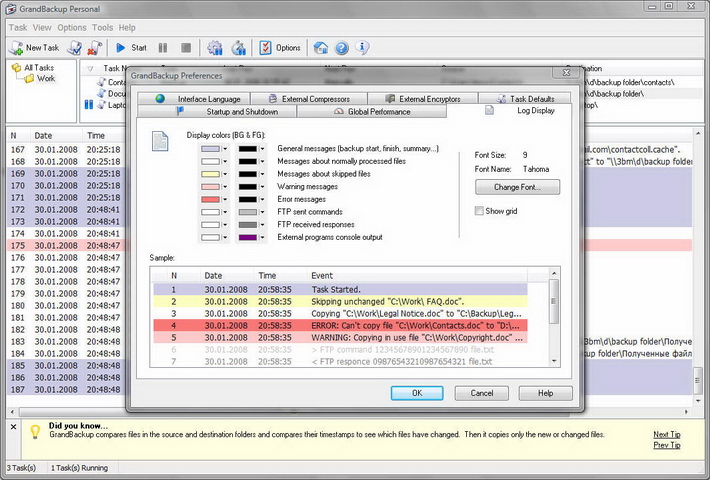710x480 pixels.
Task: Select the Log Display tab
Action: click(x=509, y=110)
